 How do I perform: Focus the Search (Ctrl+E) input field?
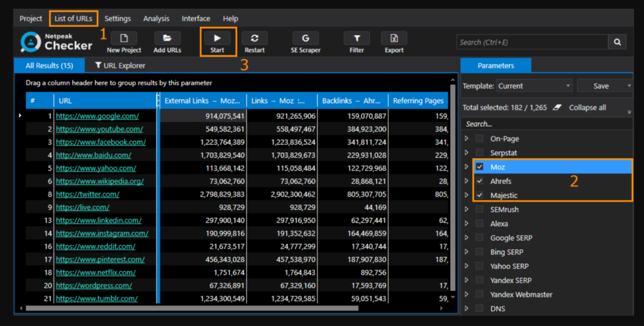[531, 42]
